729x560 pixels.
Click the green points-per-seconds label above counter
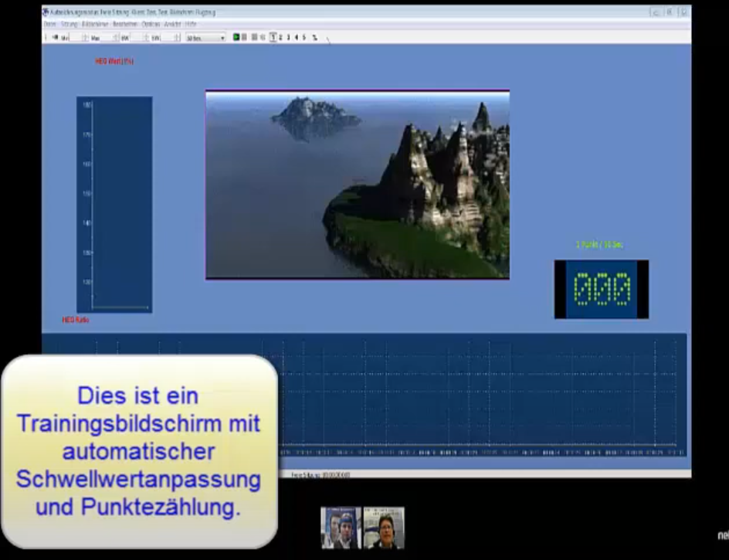[x=599, y=245]
